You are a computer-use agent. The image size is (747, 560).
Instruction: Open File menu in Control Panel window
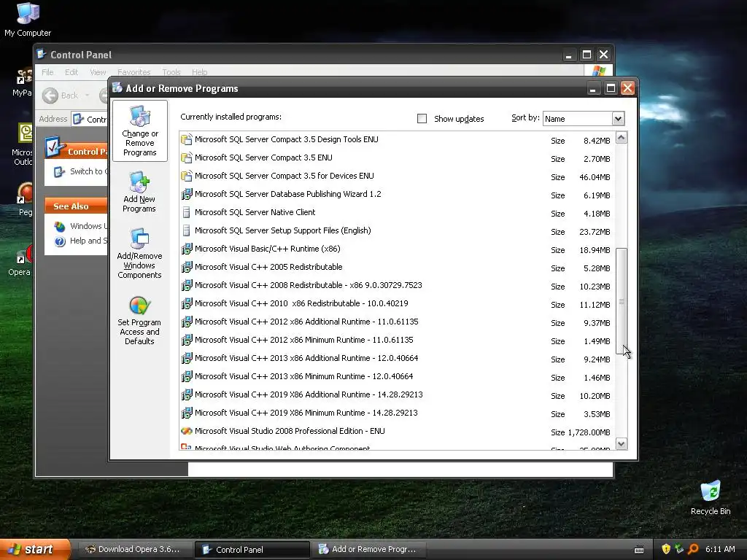(47, 72)
